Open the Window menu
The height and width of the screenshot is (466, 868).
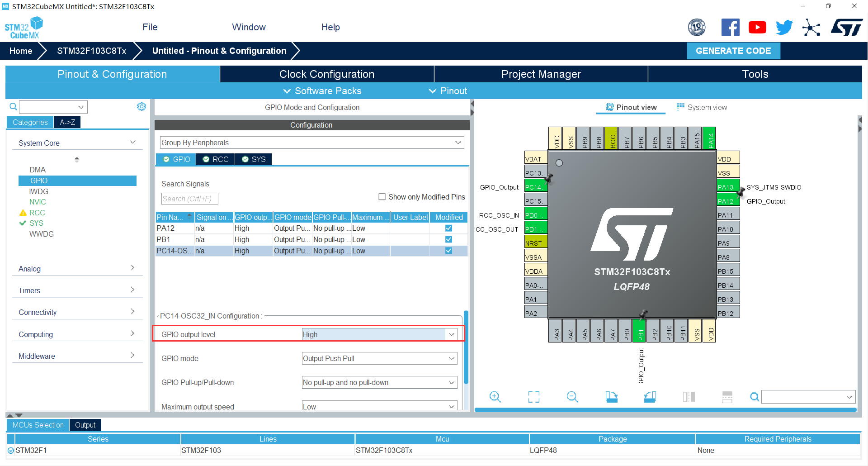(x=249, y=27)
